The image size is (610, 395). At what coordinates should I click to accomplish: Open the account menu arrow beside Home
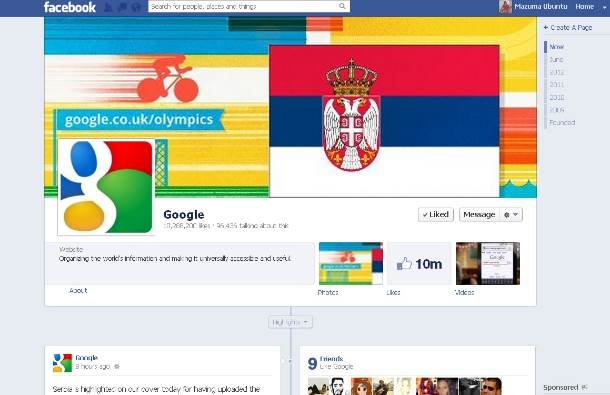pos(604,7)
